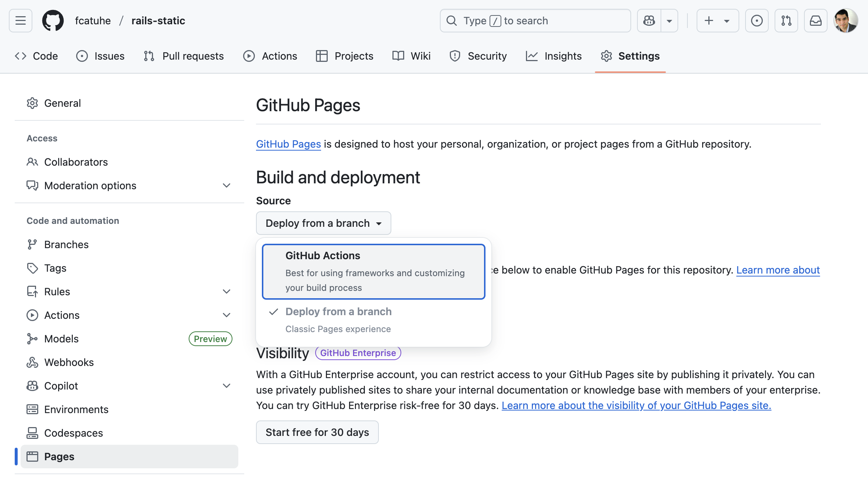Screen dimensions: 868x479
Task: Click the Models icon in sidebar
Action: 32,339
